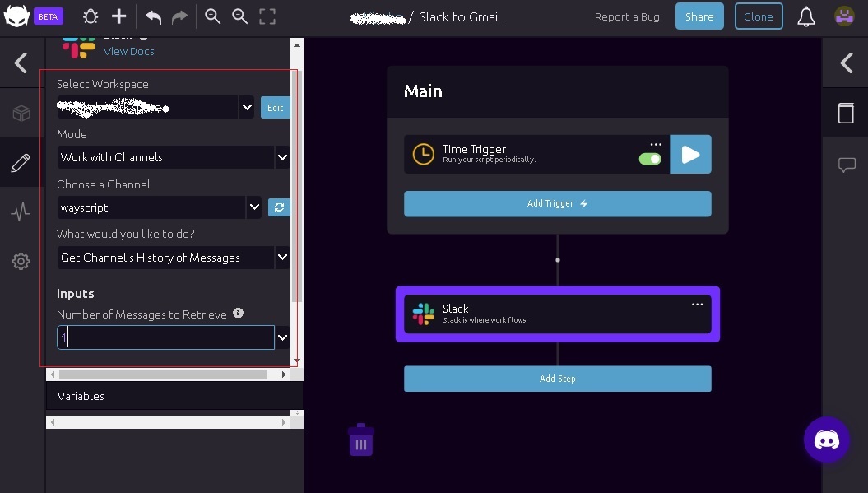Click the BETA badge
The image size is (868, 493).
tap(49, 16)
